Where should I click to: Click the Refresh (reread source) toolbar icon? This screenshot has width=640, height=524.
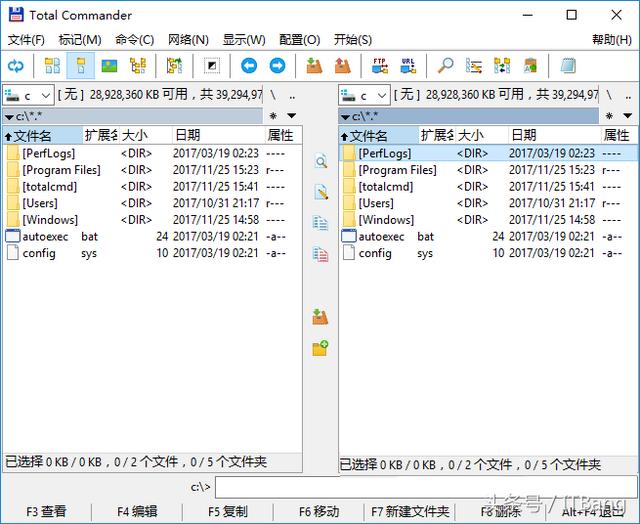click(x=16, y=66)
